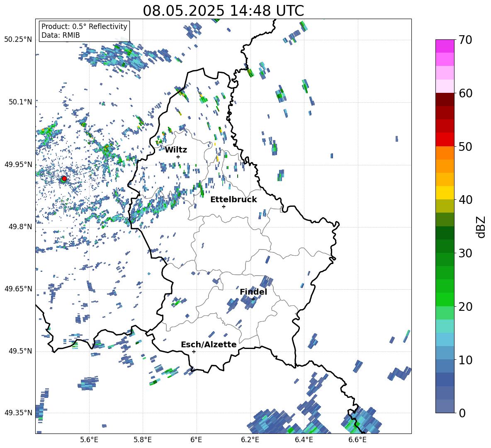Click the 6°E longitude label
Image resolution: width=491 pixels, height=448 pixels.
(196, 440)
